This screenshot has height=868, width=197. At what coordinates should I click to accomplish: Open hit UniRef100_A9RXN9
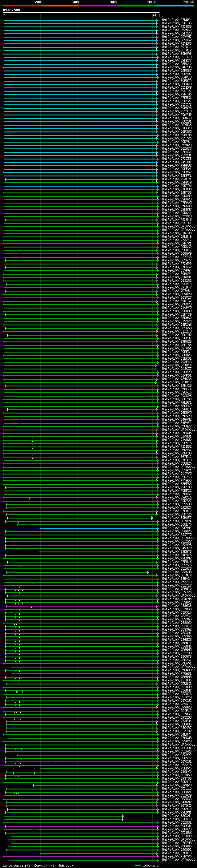177,196
